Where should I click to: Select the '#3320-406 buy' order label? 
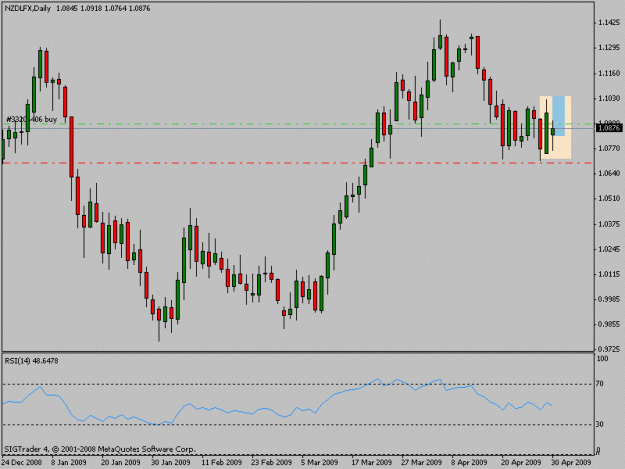[x=31, y=119]
